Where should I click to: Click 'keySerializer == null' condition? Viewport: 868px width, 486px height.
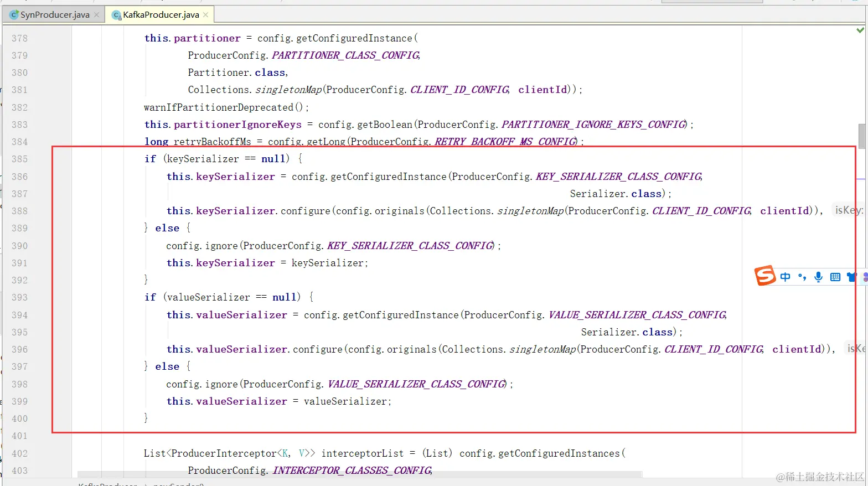226,159
